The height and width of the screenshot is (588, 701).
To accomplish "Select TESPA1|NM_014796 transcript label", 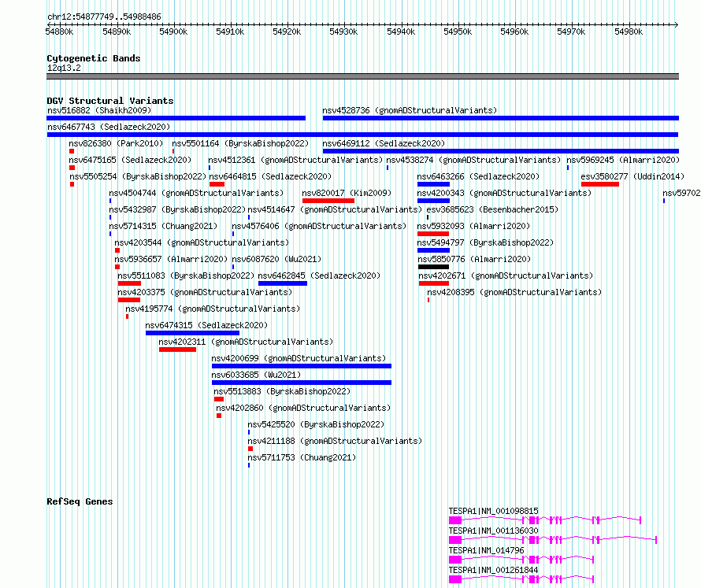I will pyautogui.click(x=487, y=550).
